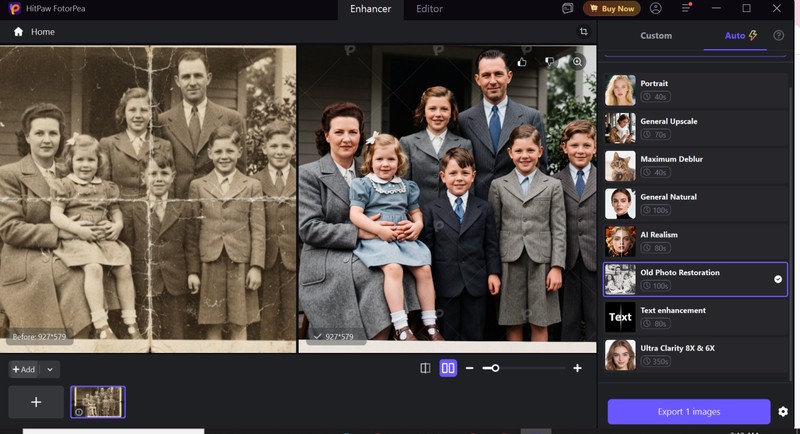Switch to the Editor tab

[429, 9]
